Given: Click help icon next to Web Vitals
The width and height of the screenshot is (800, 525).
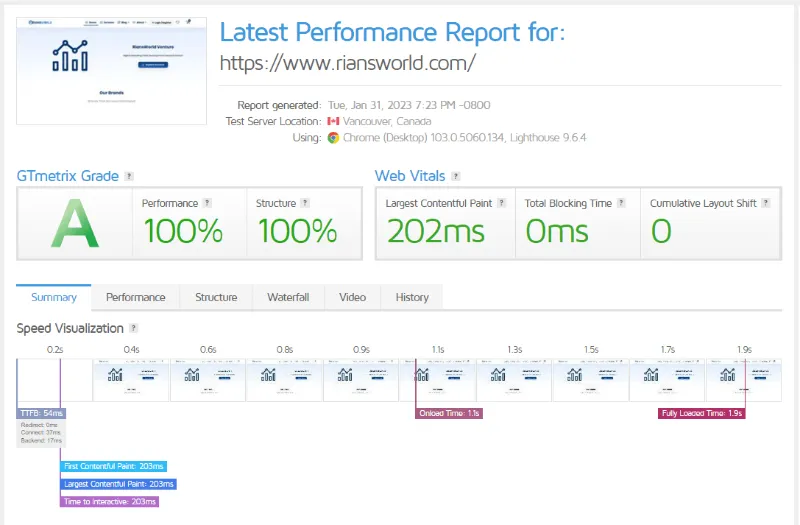Looking at the screenshot, I should 456,176.
